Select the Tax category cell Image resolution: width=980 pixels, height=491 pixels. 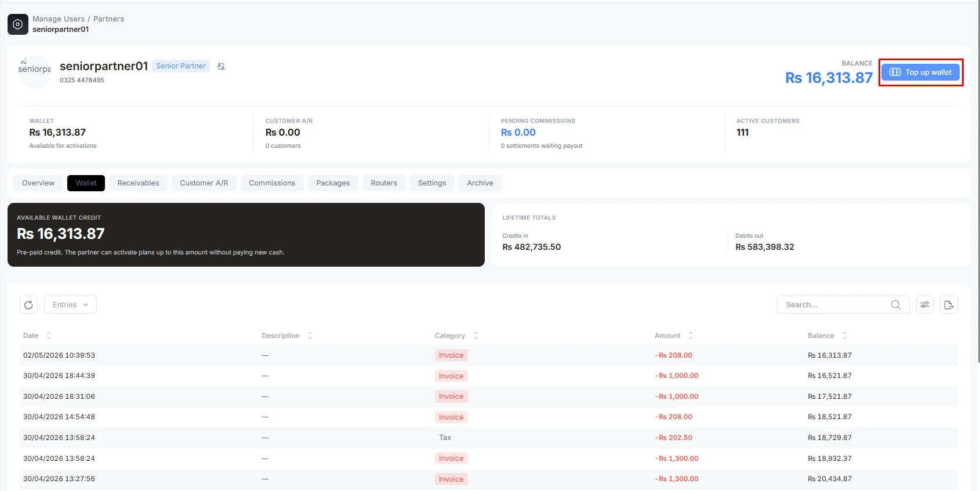[x=445, y=438]
